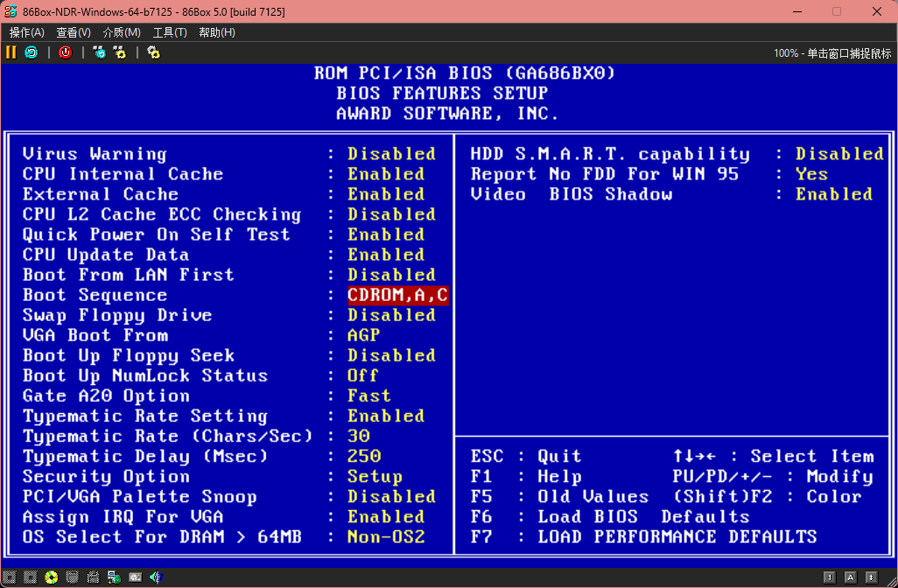Click the 86Box app icon in title bar
The width and height of the screenshot is (898, 588).
(x=11, y=11)
